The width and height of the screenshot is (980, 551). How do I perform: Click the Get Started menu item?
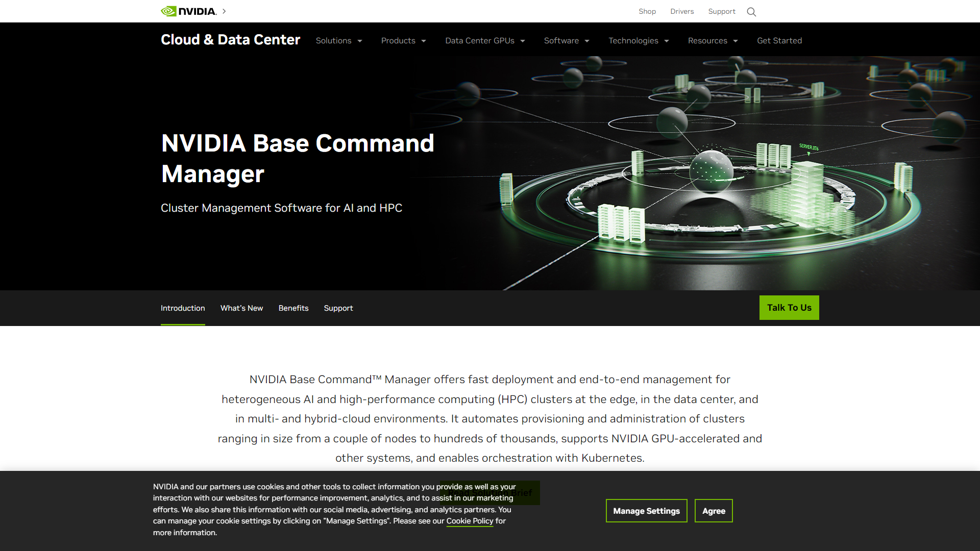click(779, 40)
